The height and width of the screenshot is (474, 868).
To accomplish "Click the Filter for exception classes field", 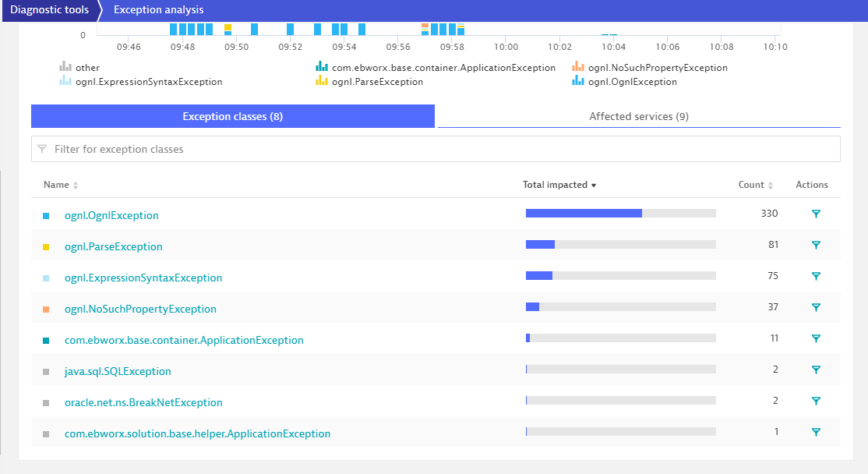I will (436, 149).
